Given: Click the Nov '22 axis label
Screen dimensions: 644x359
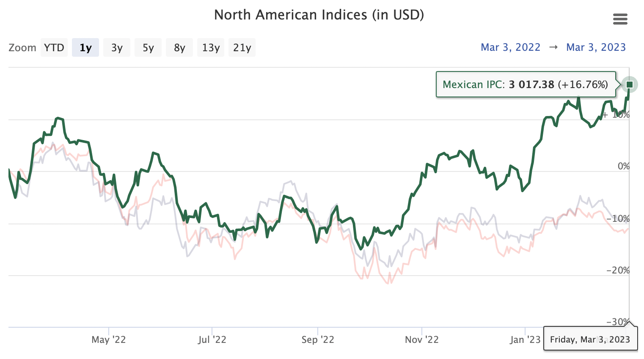Looking at the screenshot, I should (x=421, y=340).
